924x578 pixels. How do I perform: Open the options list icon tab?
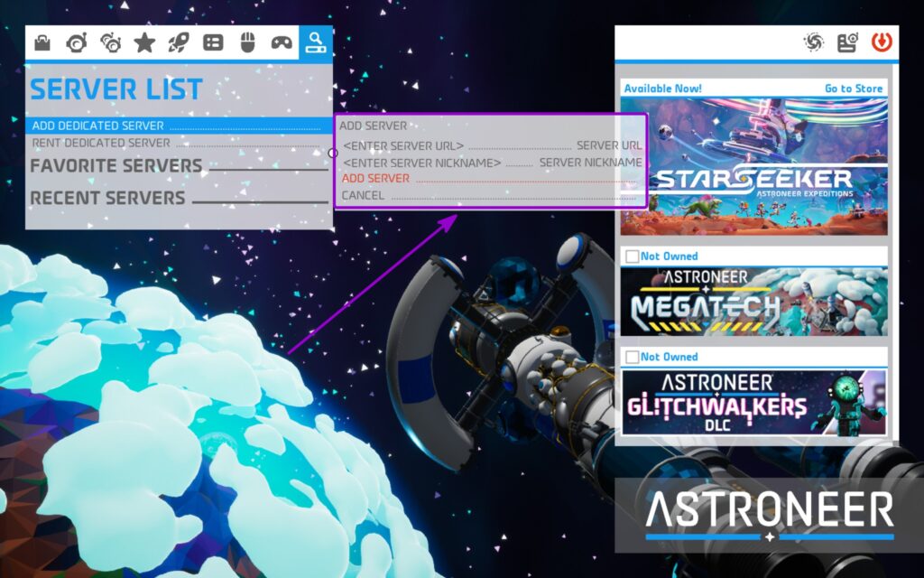click(213, 42)
